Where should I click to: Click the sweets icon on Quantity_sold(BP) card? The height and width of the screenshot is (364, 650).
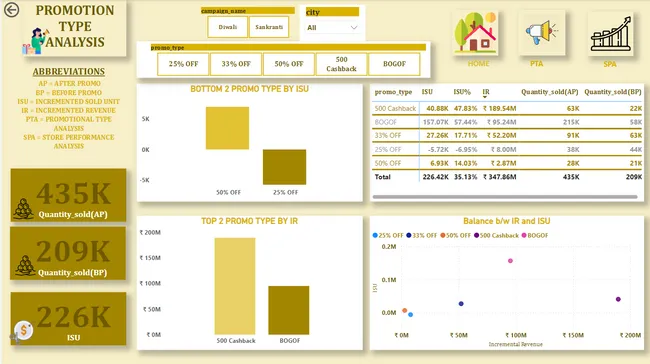pos(25,265)
